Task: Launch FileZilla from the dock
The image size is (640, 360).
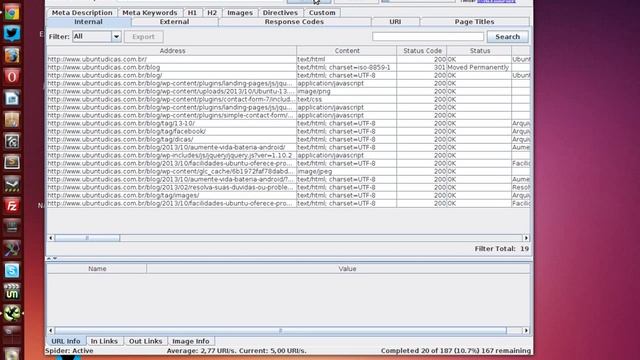Action: (11, 206)
